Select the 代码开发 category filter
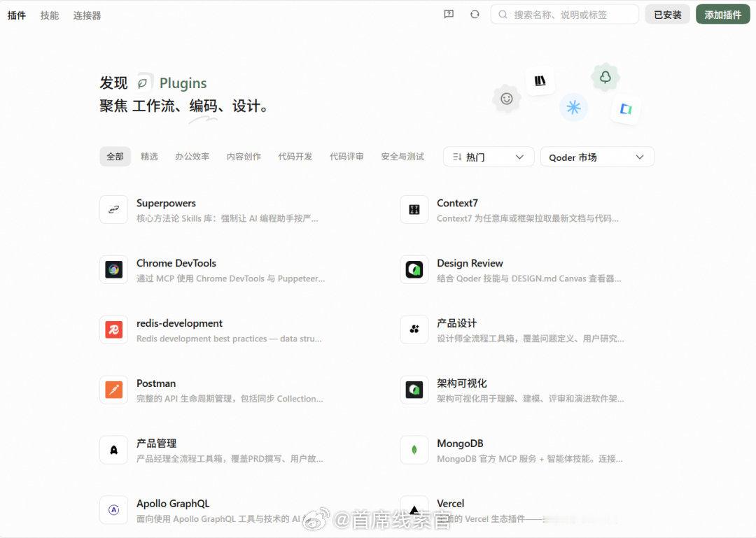This screenshot has width=756, height=538. (295, 157)
